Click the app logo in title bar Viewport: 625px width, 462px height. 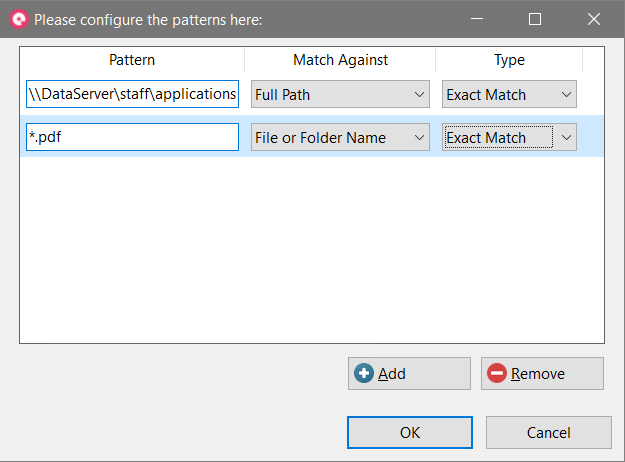[18, 19]
